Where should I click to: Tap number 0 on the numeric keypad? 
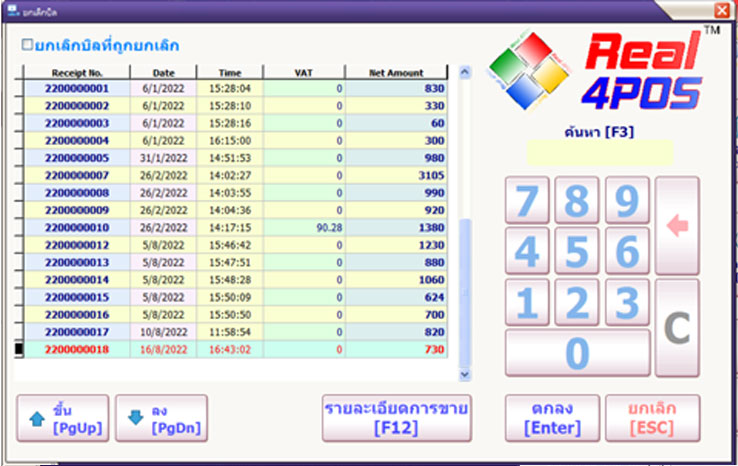577,352
